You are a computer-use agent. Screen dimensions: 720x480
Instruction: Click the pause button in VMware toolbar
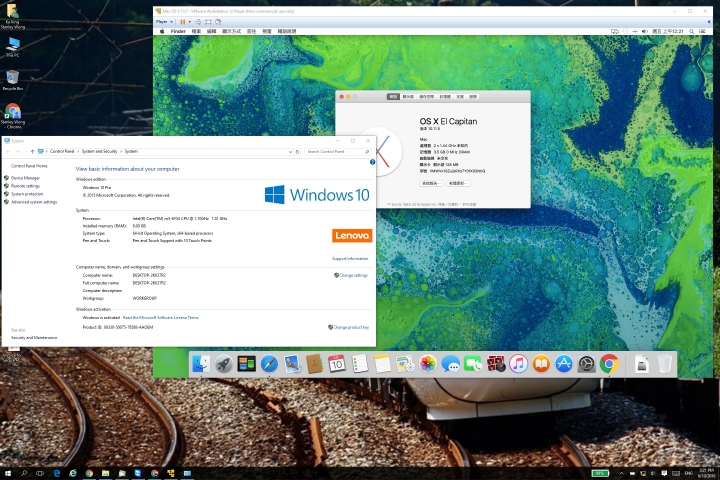click(x=183, y=22)
